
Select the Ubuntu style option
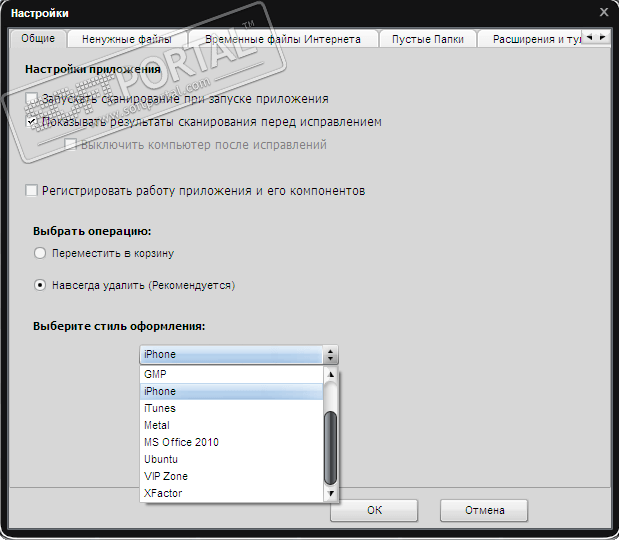pos(232,459)
